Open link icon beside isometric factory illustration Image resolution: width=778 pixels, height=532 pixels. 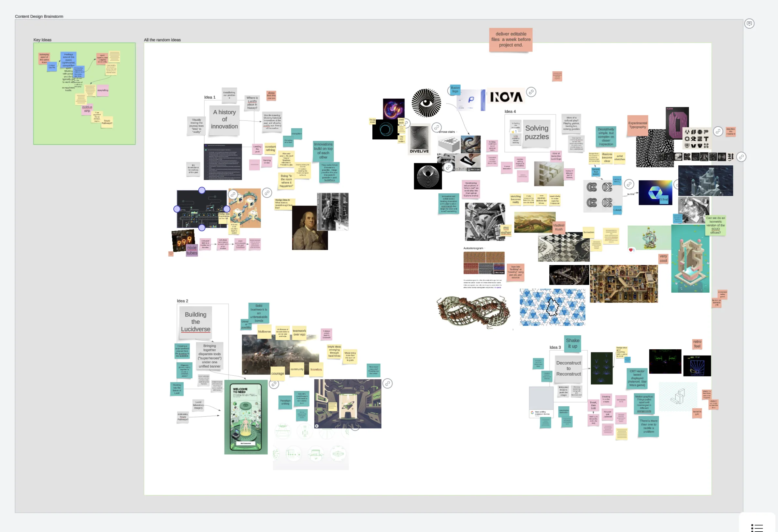pos(267,193)
